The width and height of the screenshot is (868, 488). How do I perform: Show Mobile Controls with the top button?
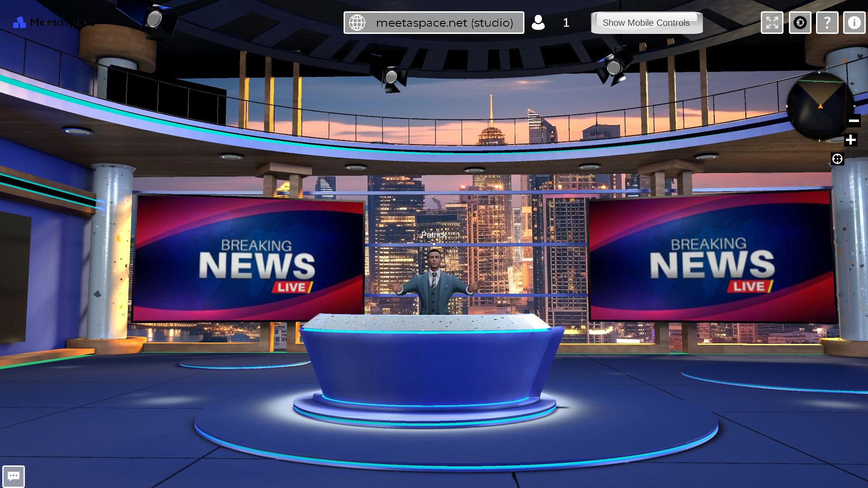(646, 23)
